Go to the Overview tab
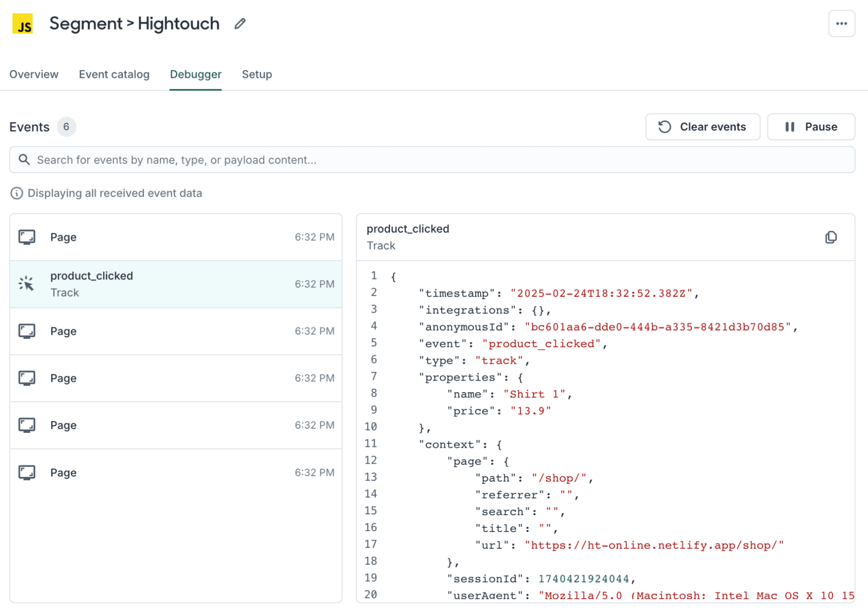Viewport: 868px width, 615px height. coord(34,74)
